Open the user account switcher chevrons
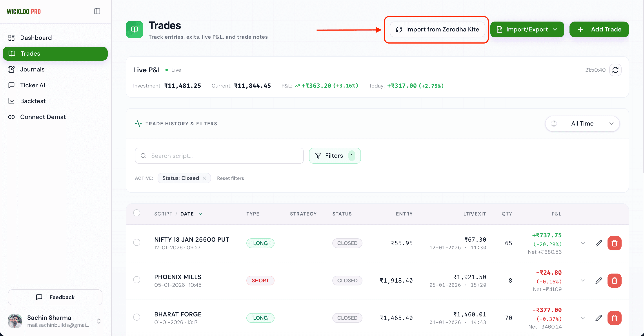 pyautogui.click(x=99, y=321)
